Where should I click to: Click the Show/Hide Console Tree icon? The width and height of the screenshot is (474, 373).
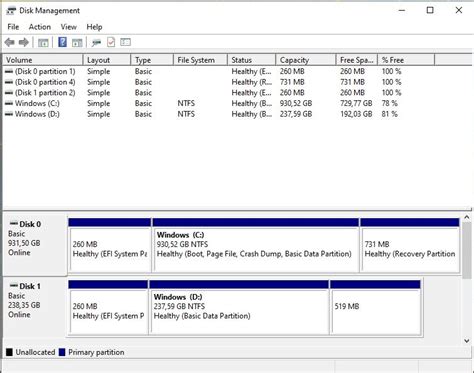tap(43, 43)
